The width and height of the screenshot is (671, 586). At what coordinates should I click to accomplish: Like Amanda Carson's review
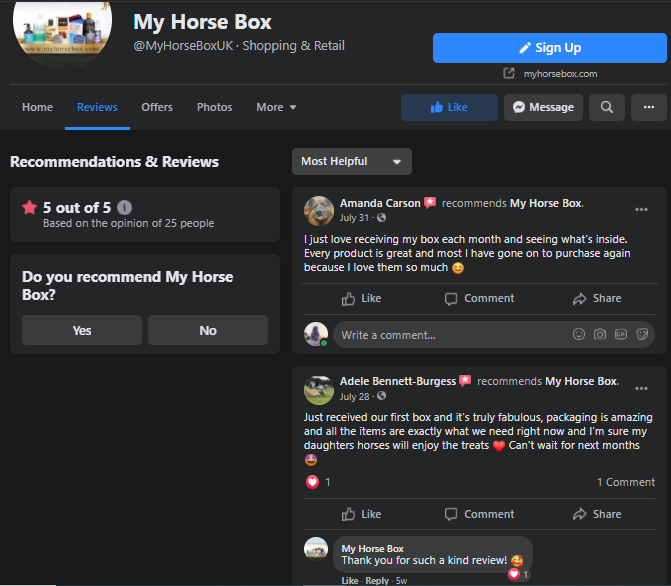coord(362,298)
